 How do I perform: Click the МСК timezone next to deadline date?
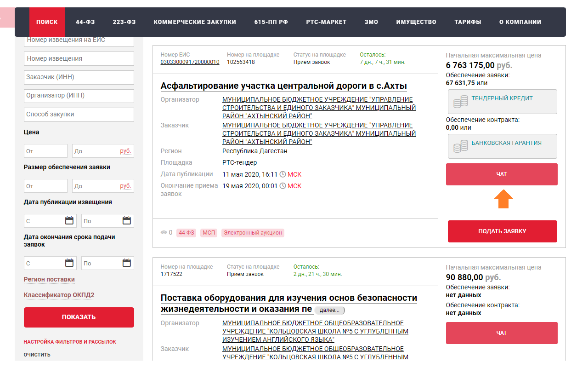294,186
